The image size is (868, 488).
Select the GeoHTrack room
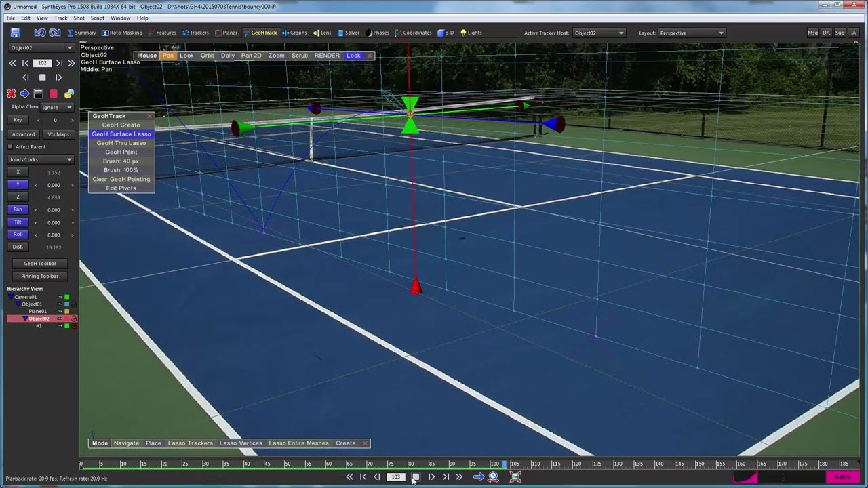point(260,33)
